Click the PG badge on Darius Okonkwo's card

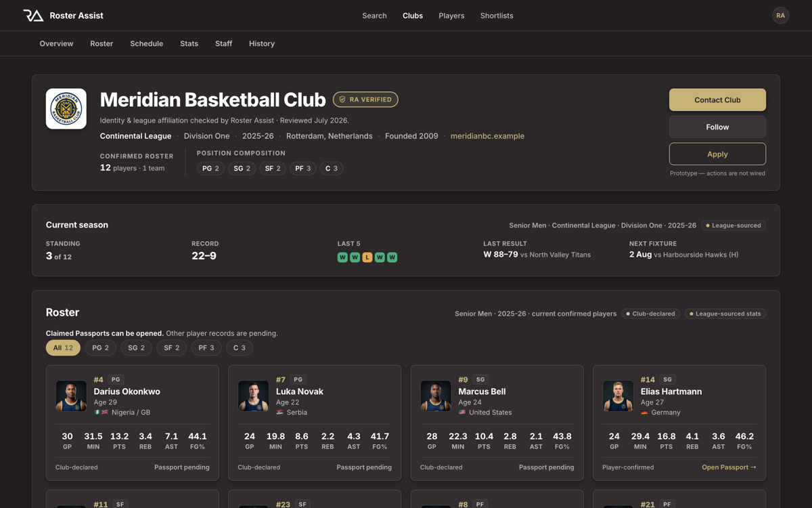[116, 380]
